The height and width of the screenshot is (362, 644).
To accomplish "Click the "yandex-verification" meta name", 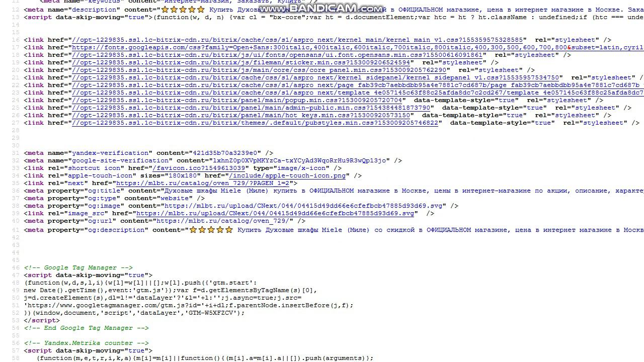I will point(111,153).
